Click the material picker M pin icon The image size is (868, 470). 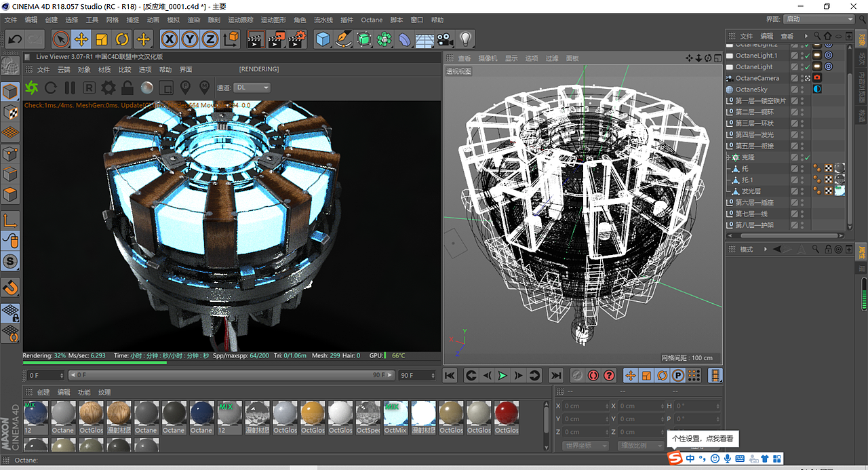click(x=204, y=87)
